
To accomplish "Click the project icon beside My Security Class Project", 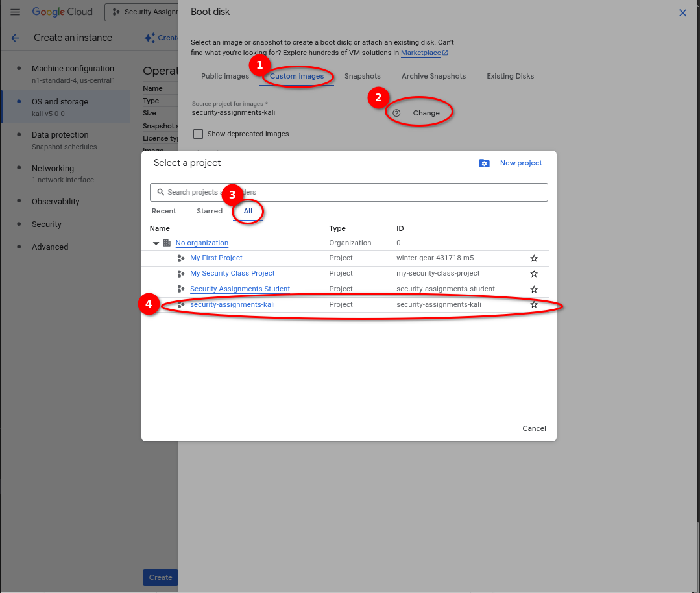I will (x=181, y=274).
